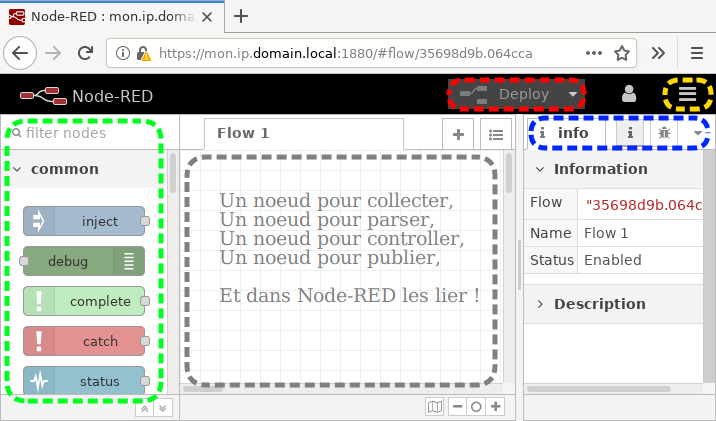Open the info sidebar tab
This screenshot has width=716, height=421.
[566, 133]
